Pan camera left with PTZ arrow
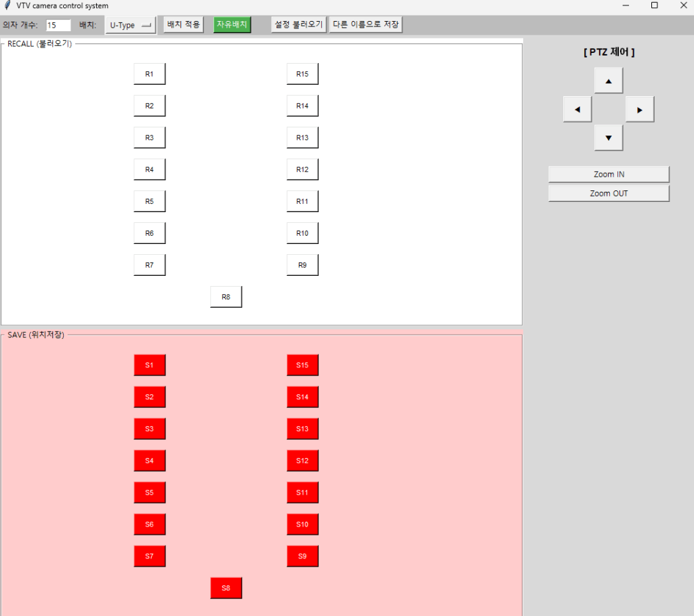Image resolution: width=694 pixels, height=616 pixels. (577, 109)
